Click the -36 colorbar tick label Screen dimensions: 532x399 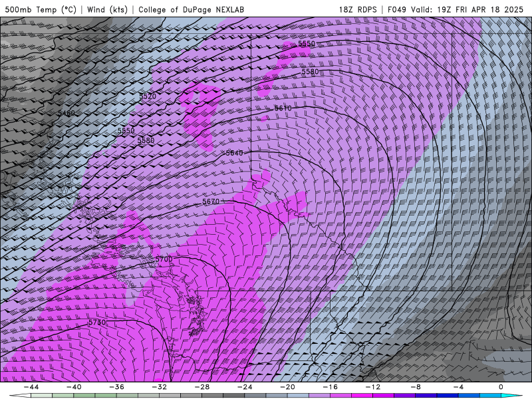click(117, 387)
